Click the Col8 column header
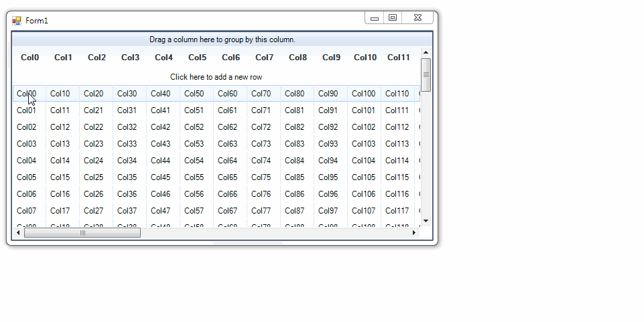 298,58
